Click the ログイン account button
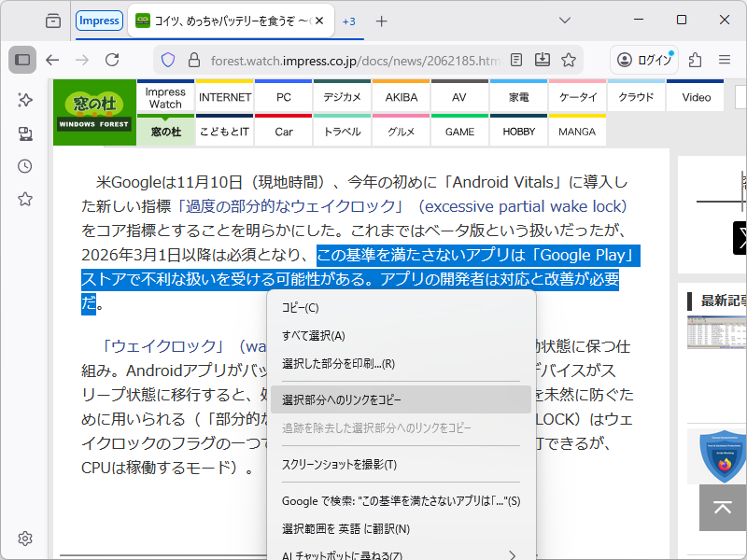747x560 pixels. tap(643, 59)
